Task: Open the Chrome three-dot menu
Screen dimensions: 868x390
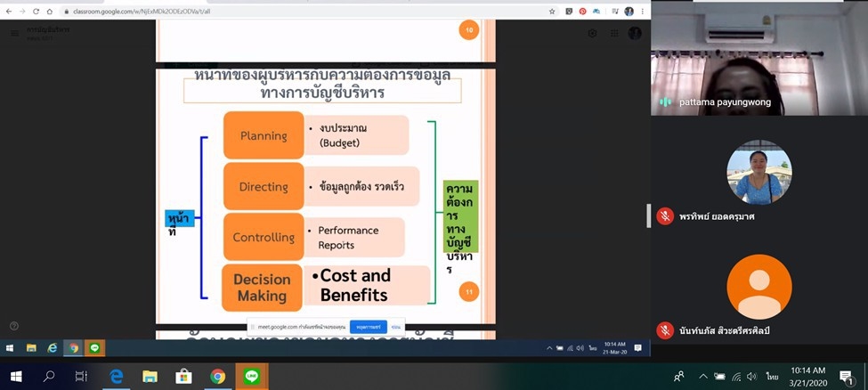Action: tap(643, 12)
